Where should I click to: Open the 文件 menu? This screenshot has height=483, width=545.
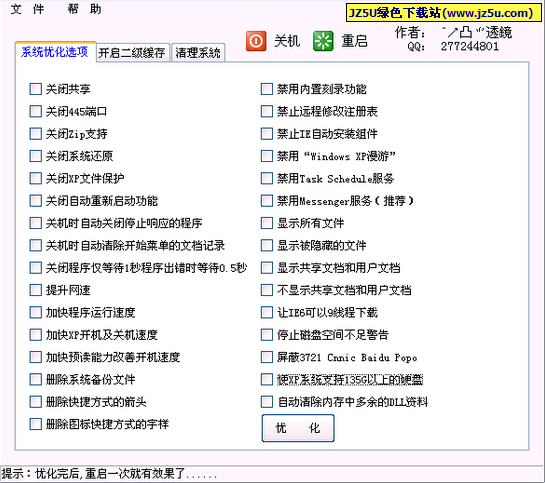[27, 9]
